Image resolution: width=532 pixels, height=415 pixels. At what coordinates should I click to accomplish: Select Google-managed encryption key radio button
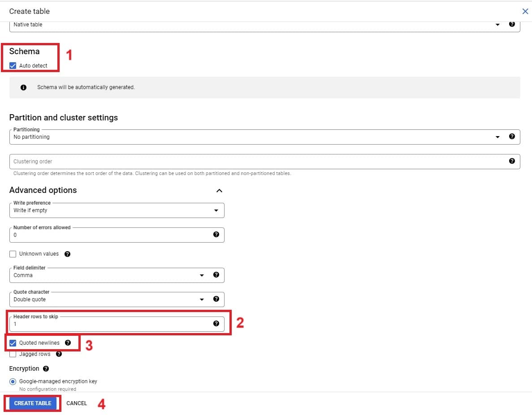point(13,381)
